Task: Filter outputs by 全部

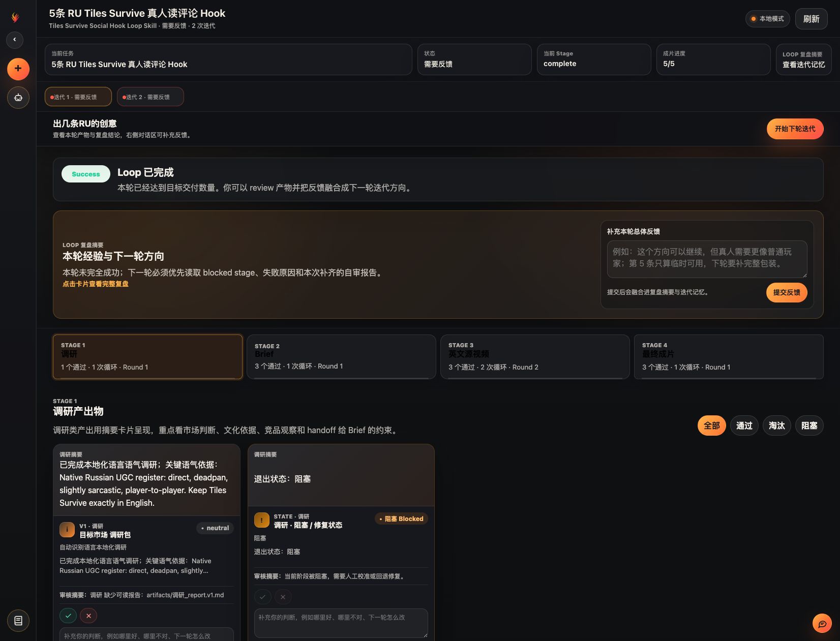Action: (712, 425)
